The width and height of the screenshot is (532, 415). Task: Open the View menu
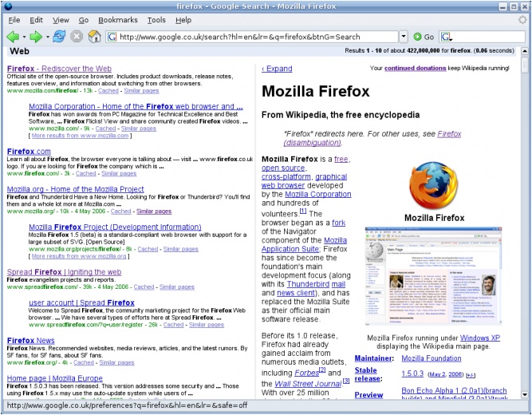pyautogui.click(x=61, y=19)
